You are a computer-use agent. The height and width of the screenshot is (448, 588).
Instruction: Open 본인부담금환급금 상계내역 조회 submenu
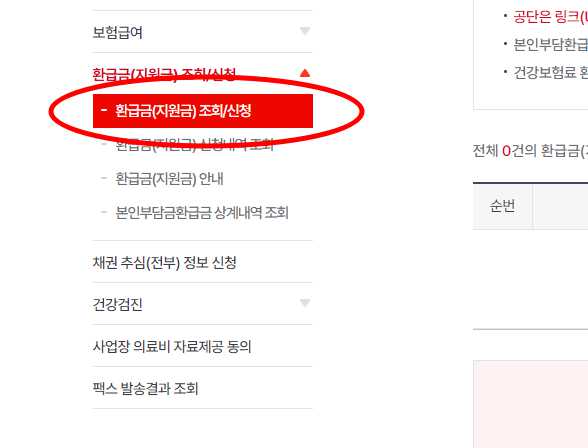(202, 213)
